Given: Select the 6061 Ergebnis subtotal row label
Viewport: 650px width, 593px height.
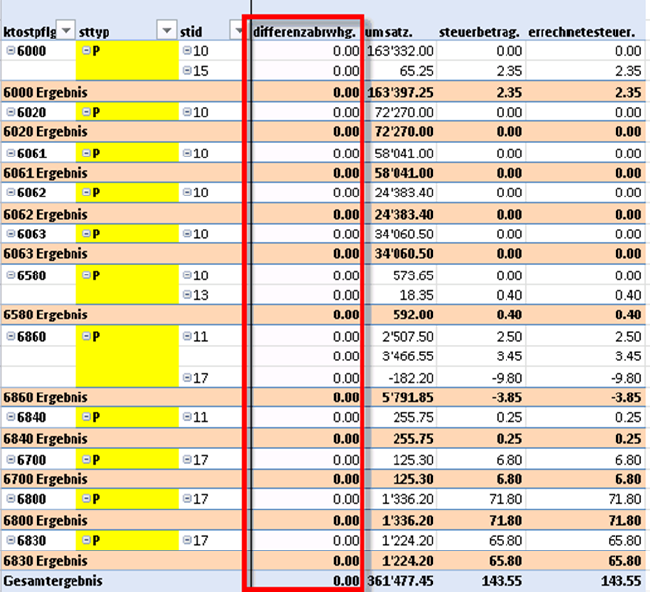Looking at the screenshot, I should [x=46, y=173].
